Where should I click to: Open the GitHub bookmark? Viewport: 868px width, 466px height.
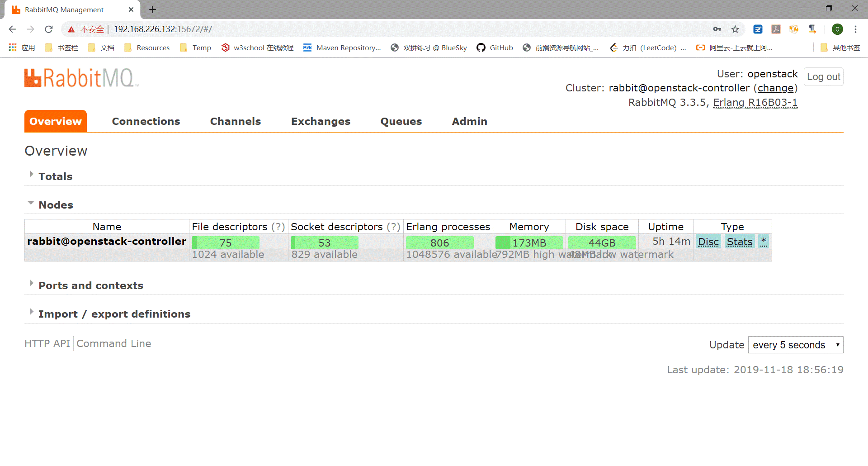(x=495, y=48)
